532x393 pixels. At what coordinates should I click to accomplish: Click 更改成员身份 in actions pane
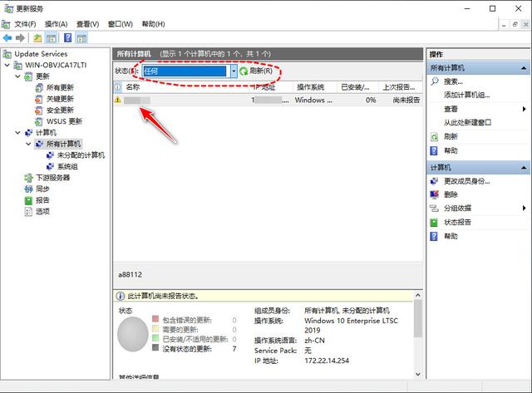tap(467, 181)
